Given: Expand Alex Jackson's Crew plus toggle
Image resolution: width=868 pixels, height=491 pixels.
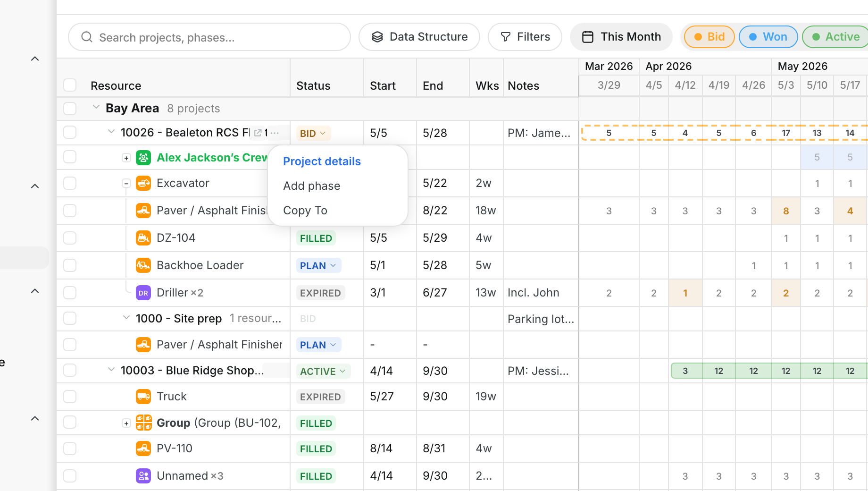Looking at the screenshot, I should pos(126,158).
